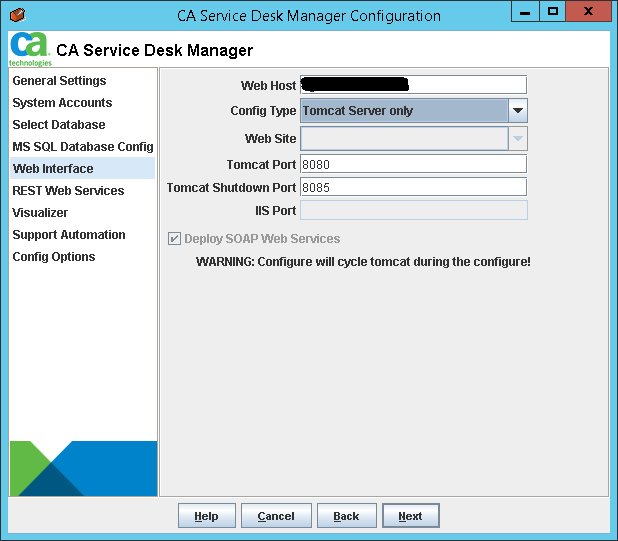
Task: Select the Select Database item
Action: click(58, 125)
